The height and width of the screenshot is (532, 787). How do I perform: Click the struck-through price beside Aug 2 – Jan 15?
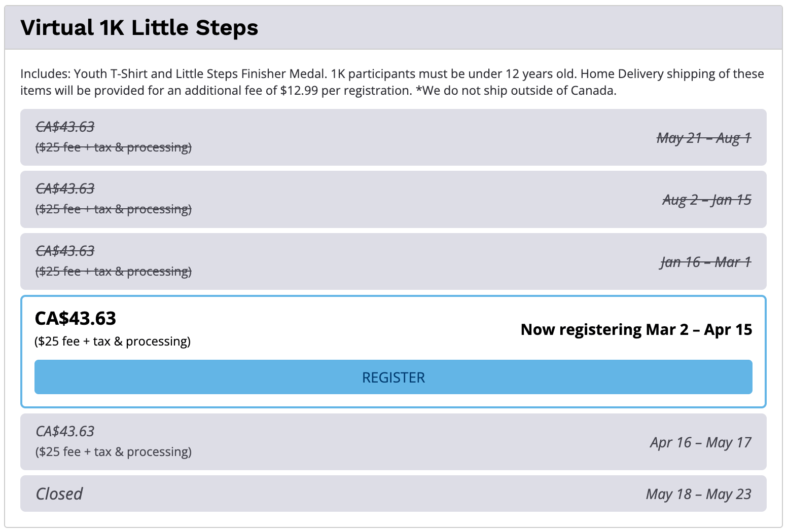point(65,188)
